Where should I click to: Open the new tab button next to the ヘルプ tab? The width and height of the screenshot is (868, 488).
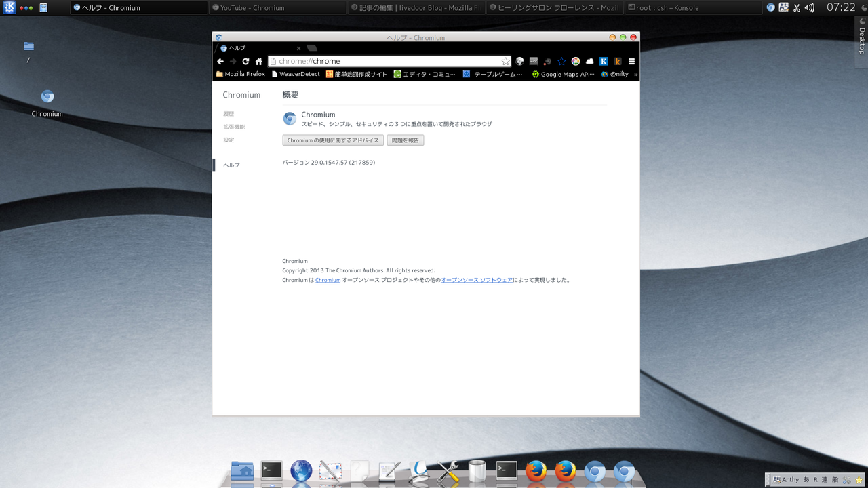(312, 48)
